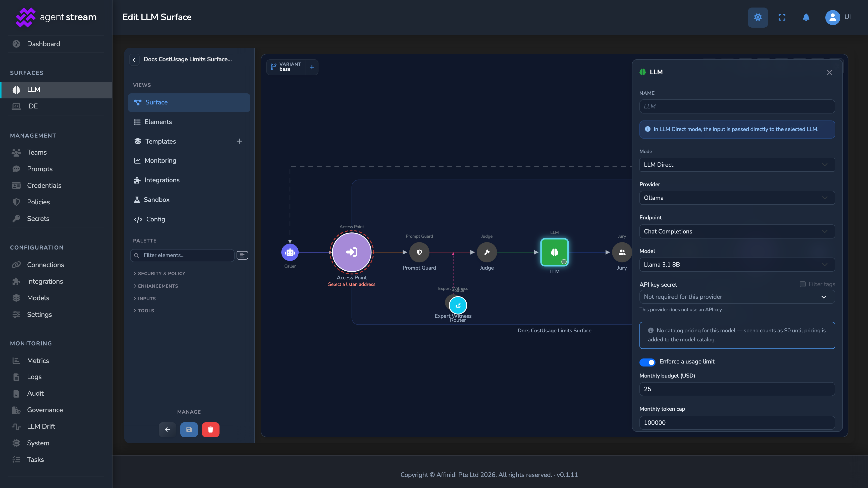Open the Mode dropdown showing LLM Direct
The height and width of the screenshot is (488, 868).
[737, 165]
